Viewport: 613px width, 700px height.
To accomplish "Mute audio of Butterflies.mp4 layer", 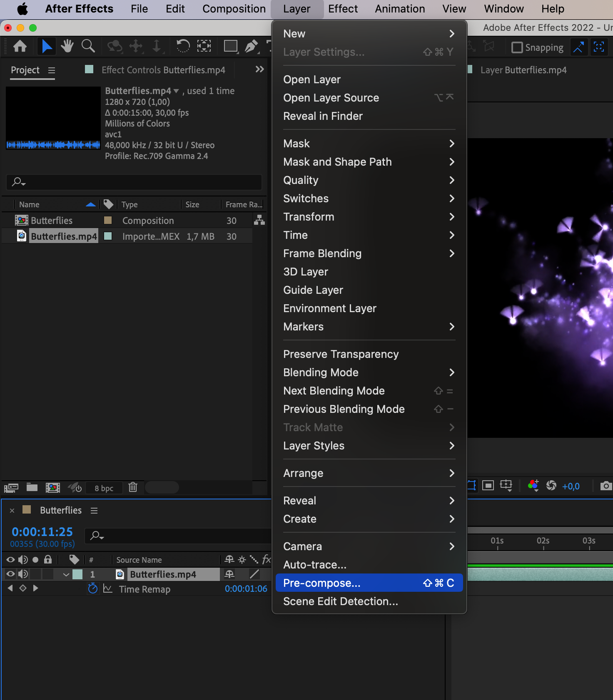I will click(x=23, y=574).
